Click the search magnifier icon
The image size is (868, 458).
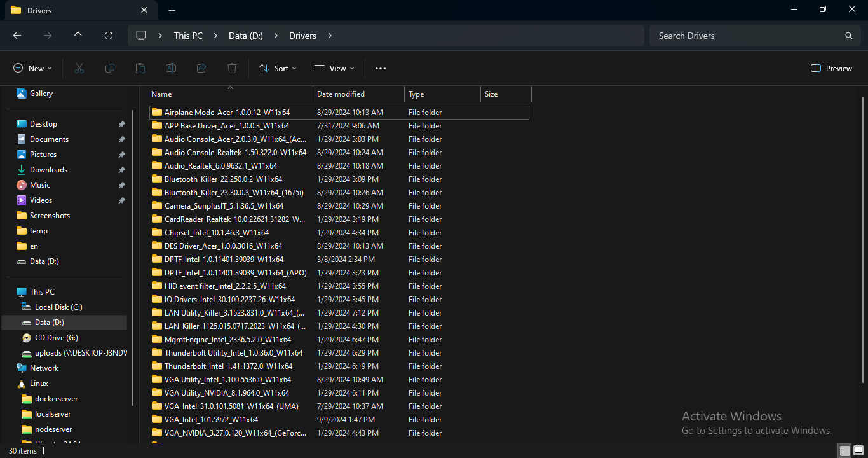(x=849, y=36)
